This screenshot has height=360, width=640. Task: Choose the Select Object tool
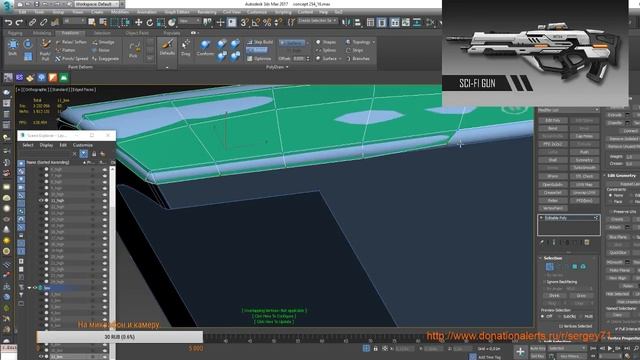[91, 22]
